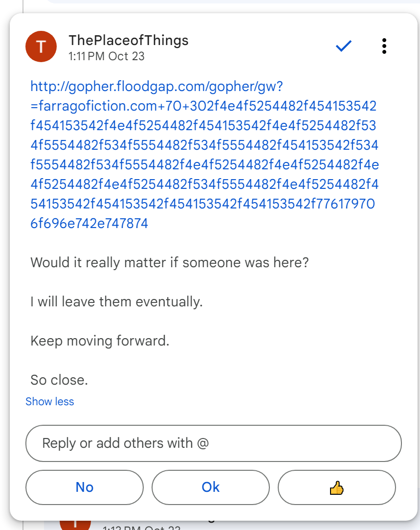Click the partially hidden avatar below the card

coord(75,525)
